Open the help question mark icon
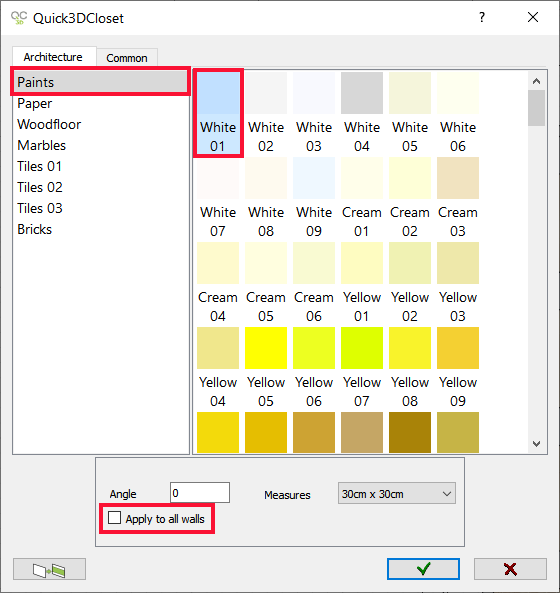The height and width of the screenshot is (593, 560). point(481,17)
